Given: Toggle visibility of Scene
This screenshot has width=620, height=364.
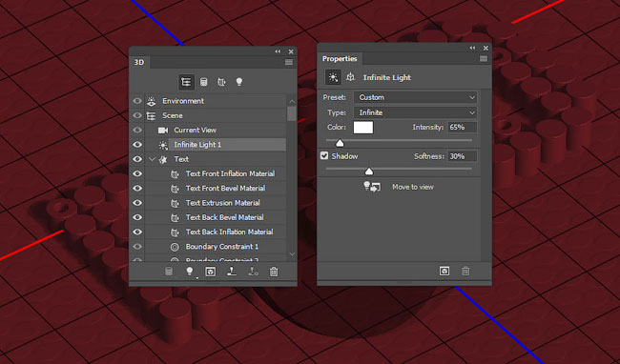Looking at the screenshot, I should pyautogui.click(x=137, y=115).
